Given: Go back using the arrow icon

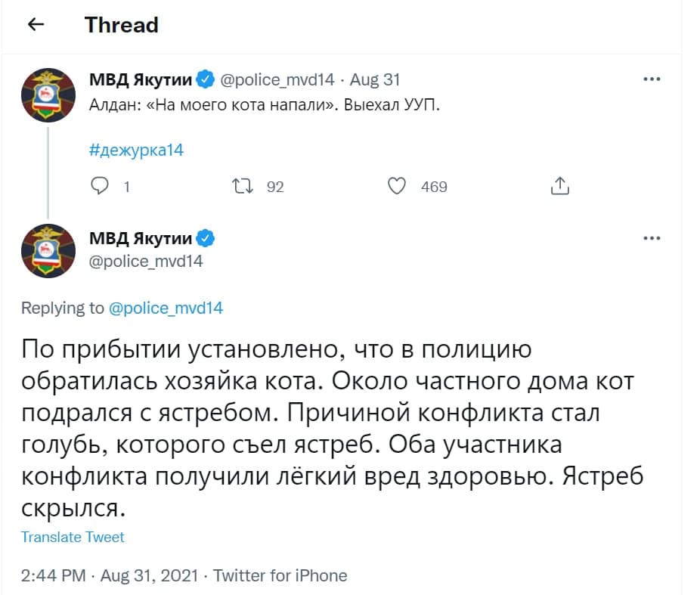Looking at the screenshot, I should click(x=36, y=25).
